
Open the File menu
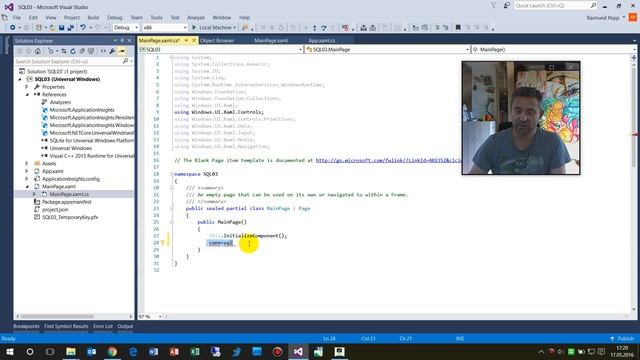tap(17, 18)
